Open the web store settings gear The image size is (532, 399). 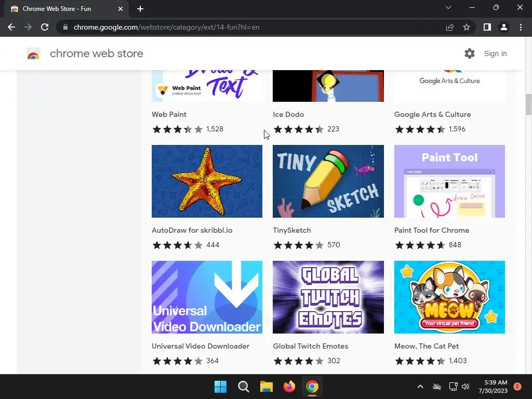470,54
